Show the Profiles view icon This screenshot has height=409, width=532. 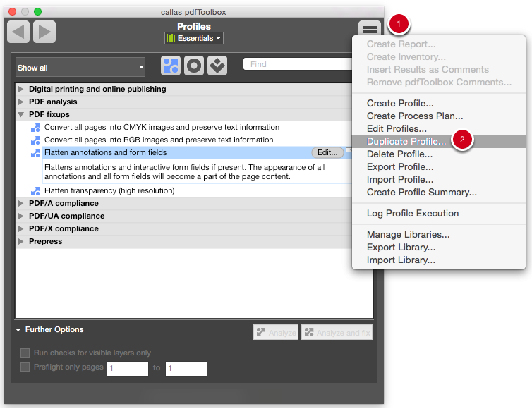(x=171, y=66)
